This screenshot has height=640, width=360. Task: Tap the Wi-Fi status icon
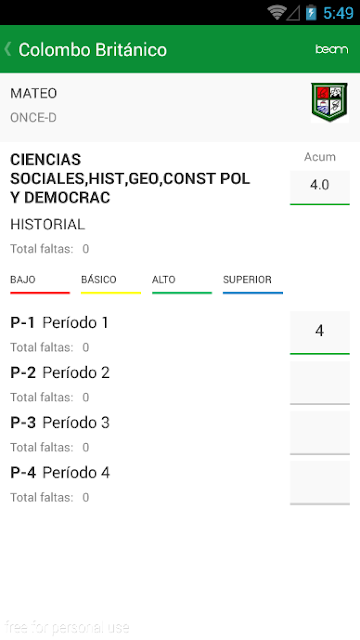(x=277, y=13)
